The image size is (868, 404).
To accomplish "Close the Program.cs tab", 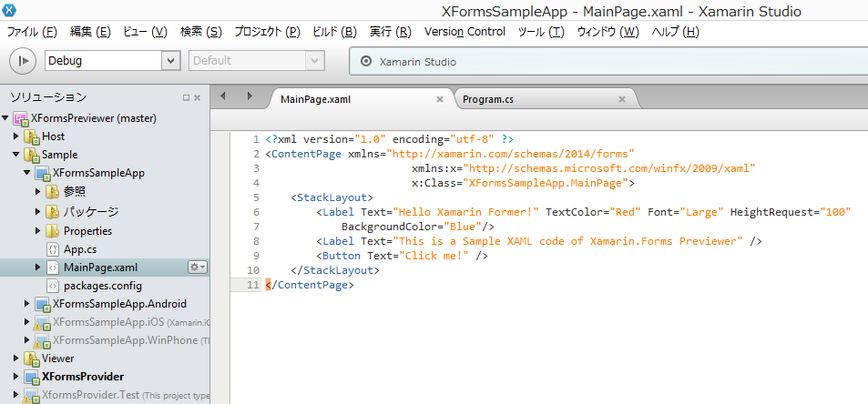I will tap(622, 99).
